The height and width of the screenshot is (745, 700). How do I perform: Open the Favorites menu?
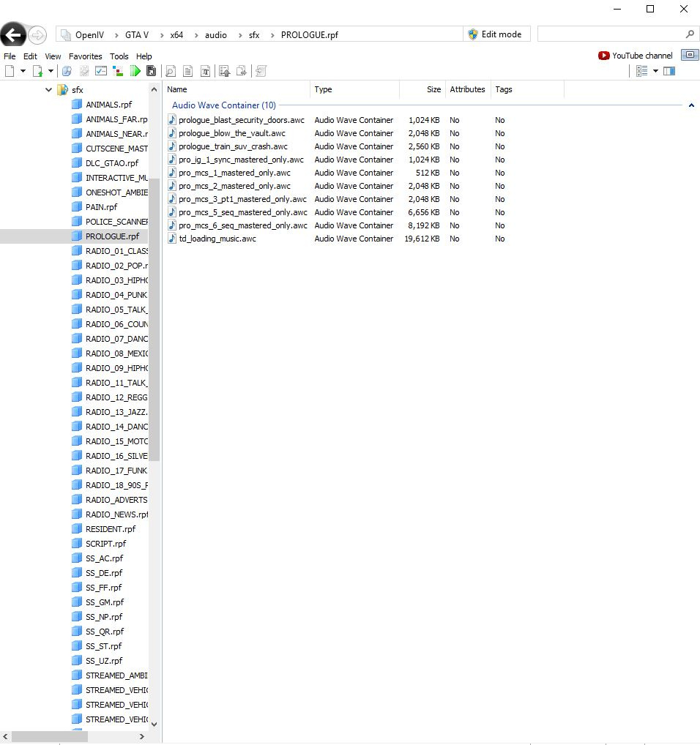86,56
